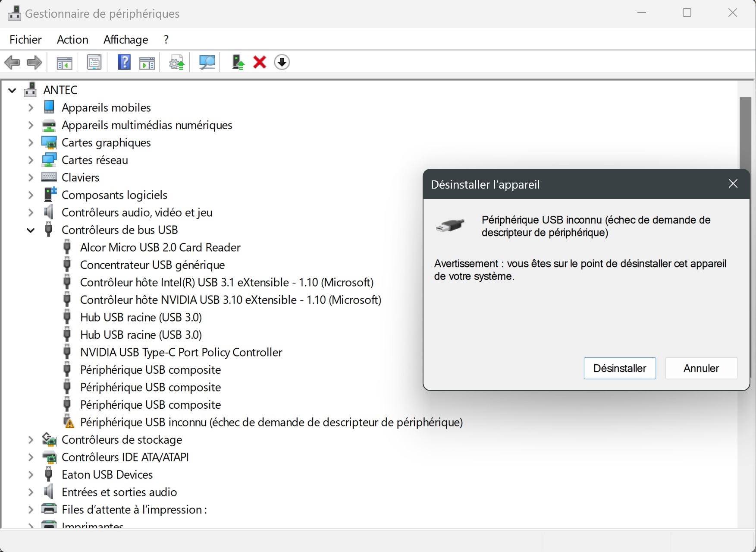Select Concentrateur USB générique

tap(152, 265)
